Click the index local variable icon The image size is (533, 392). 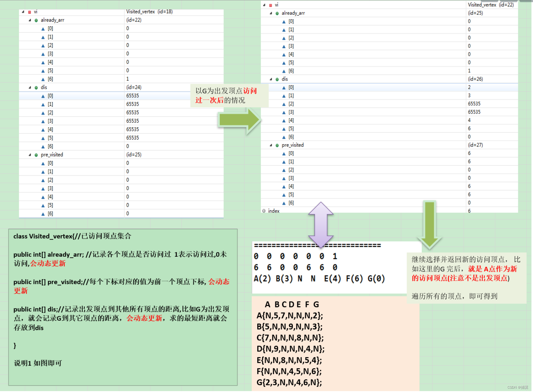tap(264, 211)
